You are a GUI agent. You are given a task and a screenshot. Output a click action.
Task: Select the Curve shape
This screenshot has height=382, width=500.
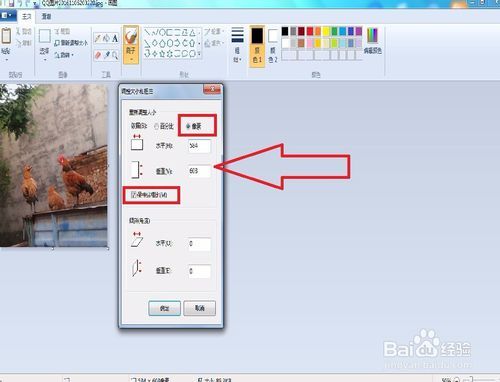[x=155, y=32]
